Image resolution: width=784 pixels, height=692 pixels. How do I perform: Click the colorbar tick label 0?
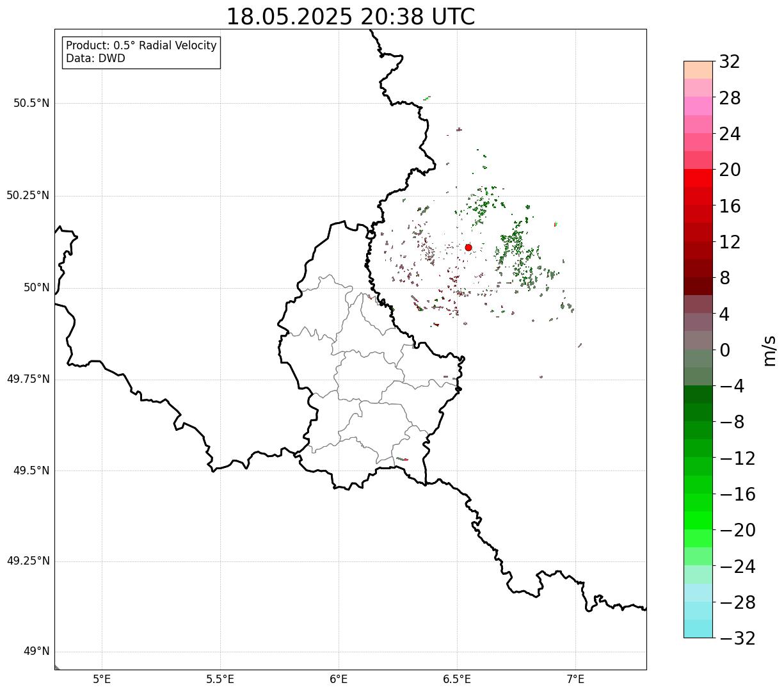coord(724,350)
